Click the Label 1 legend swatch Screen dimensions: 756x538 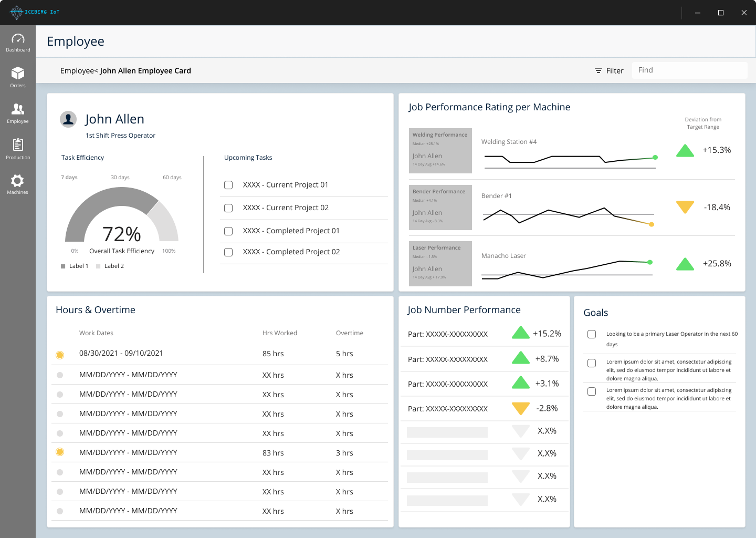(x=63, y=266)
